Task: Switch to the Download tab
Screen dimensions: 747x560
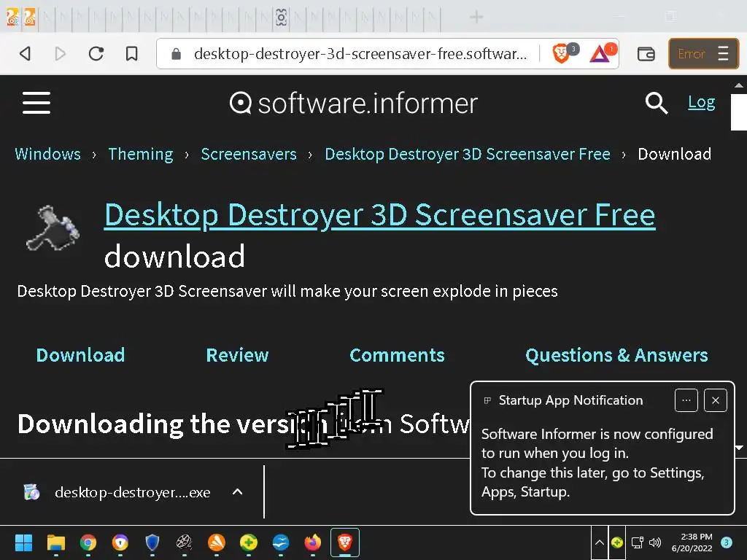Action: (x=80, y=355)
